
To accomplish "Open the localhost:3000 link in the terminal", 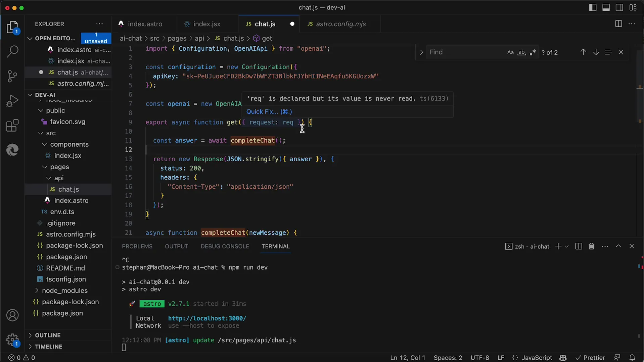I will pos(207,318).
